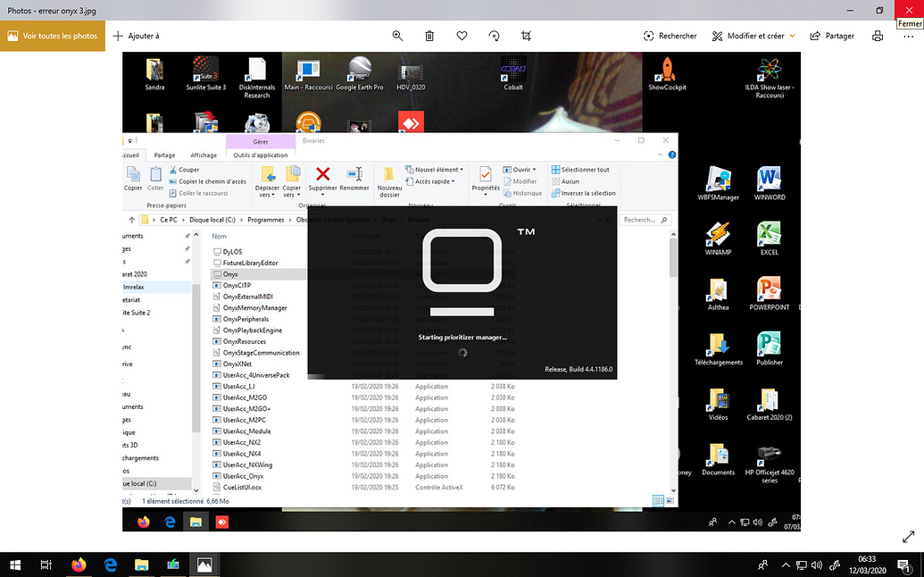Viewport: 924px width, 577px height.
Task: Click Publisher desktop icon in the photo
Action: (769, 349)
